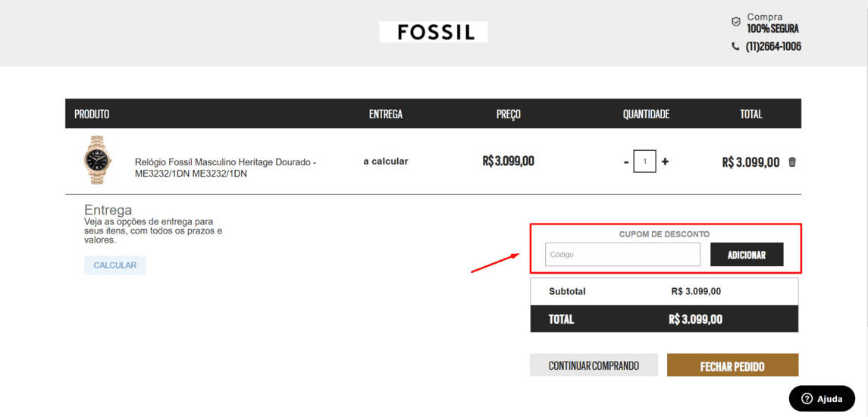Click the secure purchase shield icon
Viewport: 868px width, 417px height.
coord(735,22)
